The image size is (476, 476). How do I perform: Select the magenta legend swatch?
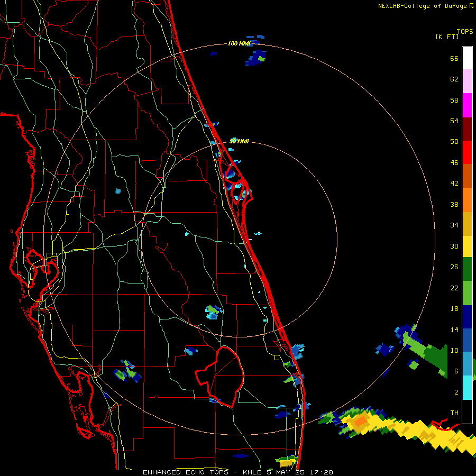point(467,105)
